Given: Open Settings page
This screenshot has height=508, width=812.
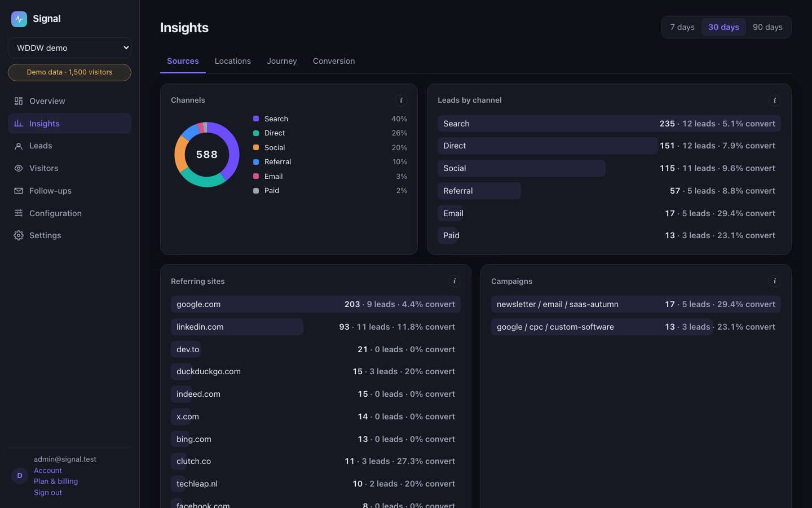Looking at the screenshot, I should 69,235.
